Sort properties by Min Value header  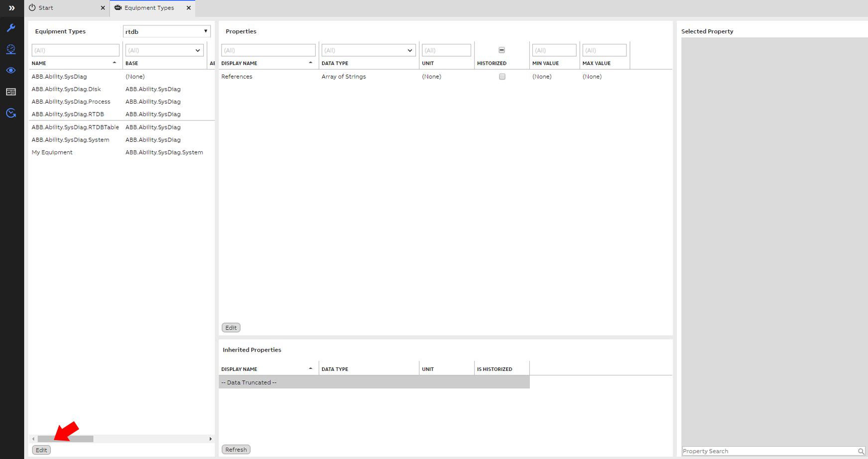tap(545, 63)
